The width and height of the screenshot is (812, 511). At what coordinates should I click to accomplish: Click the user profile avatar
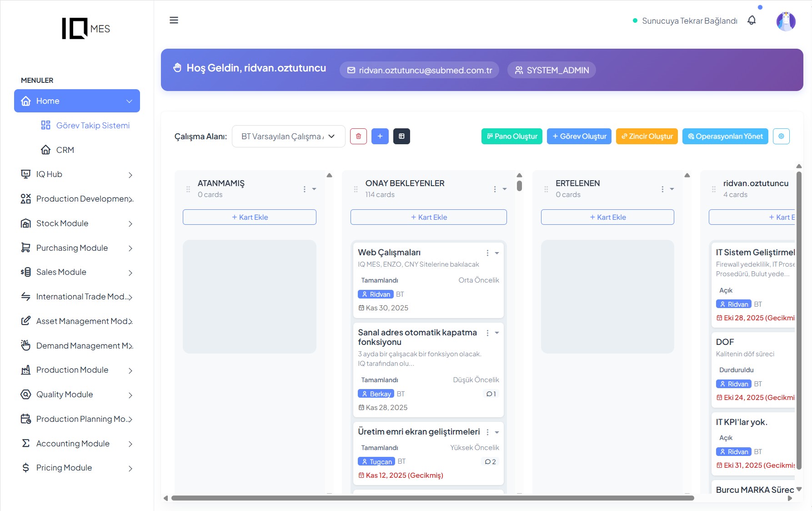pos(786,21)
